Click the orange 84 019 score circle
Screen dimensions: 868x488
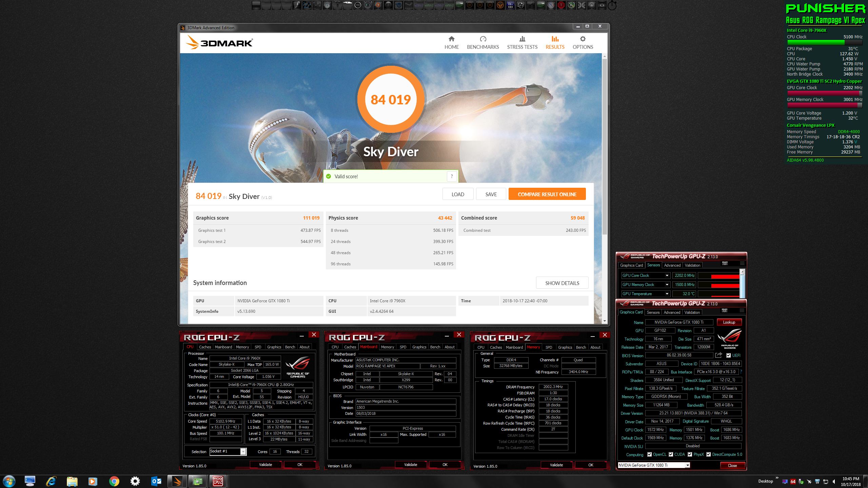tap(391, 100)
